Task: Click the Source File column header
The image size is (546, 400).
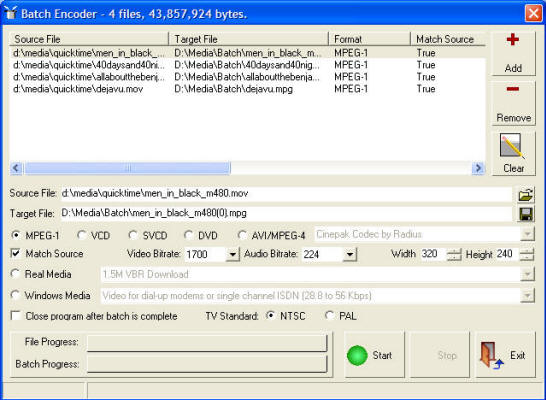Action: click(x=89, y=39)
